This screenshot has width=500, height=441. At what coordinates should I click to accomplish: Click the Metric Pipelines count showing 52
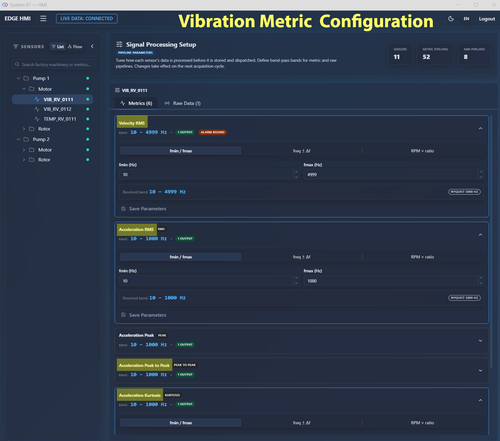(435, 54)
